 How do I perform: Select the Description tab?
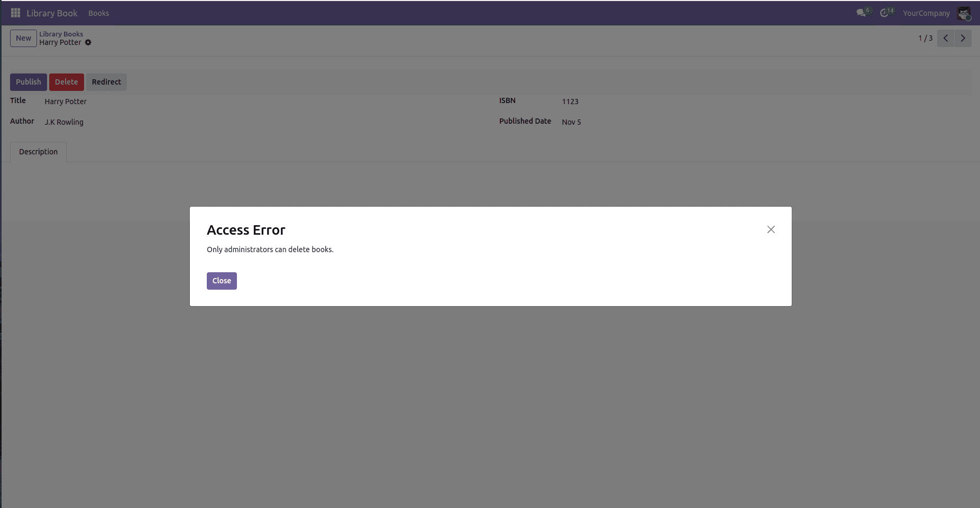(38, 152)
